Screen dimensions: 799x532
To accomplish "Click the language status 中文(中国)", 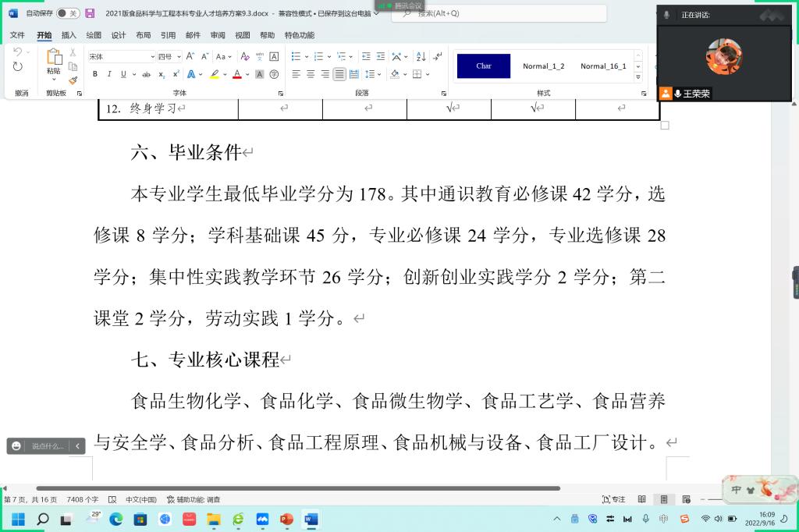I will click(141, 499).
